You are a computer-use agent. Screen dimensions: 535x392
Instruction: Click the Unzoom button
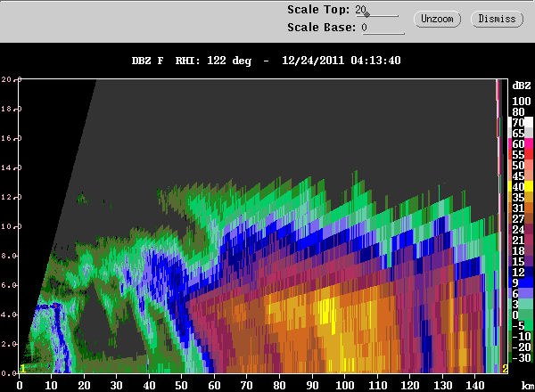pos(437,19)
